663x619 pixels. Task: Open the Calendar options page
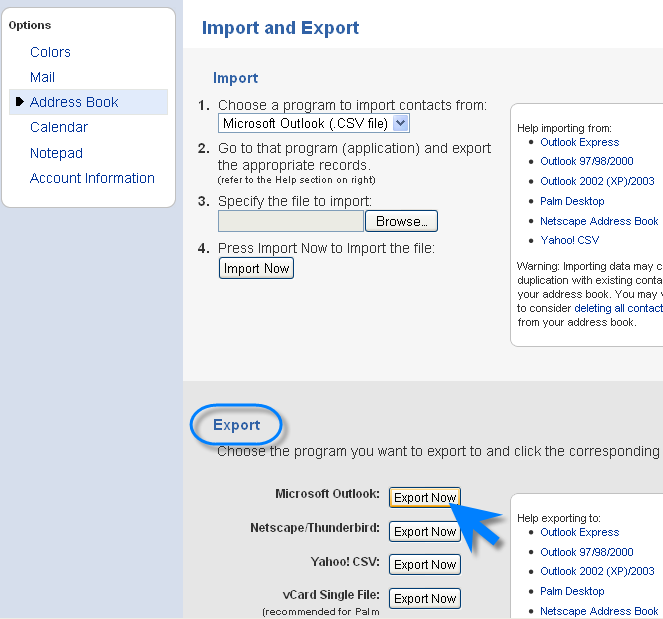pos(59,127)
